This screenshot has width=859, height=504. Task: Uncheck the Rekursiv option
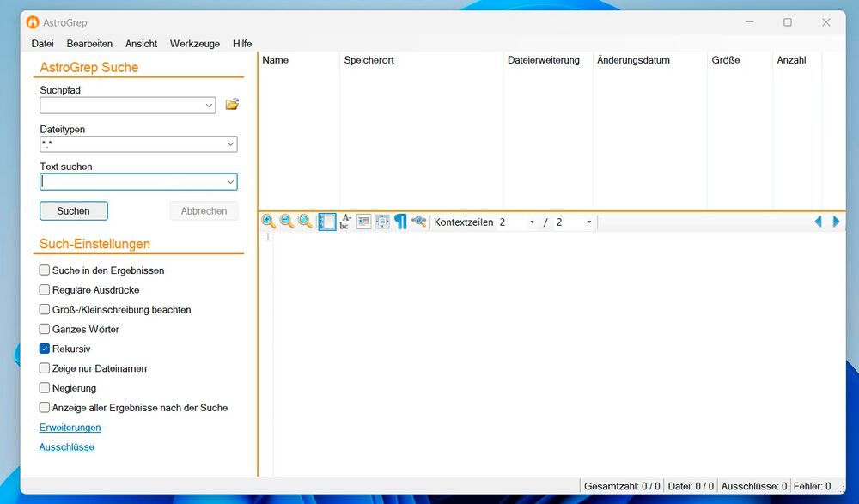tap(45, 349)
